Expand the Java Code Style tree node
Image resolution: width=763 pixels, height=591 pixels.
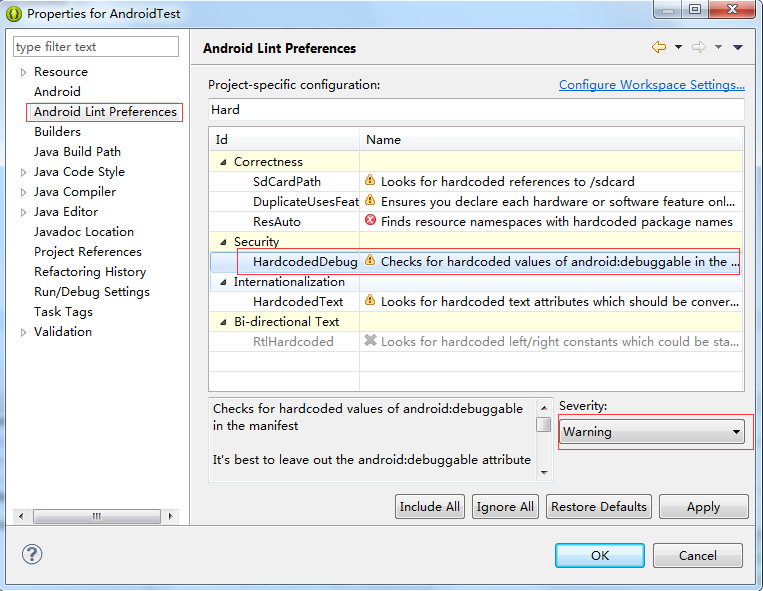(24, 172)
